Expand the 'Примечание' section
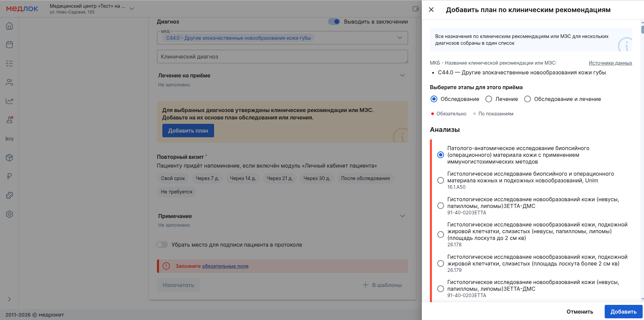 tap(402, 216)
